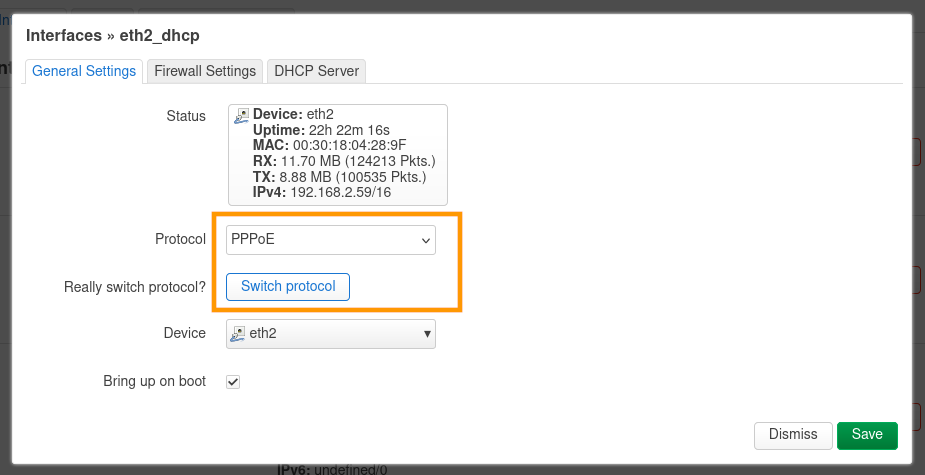Click the eth2 device icon in Status box
The height and width of the screenshot is (475, 925).
pos(242,116)
